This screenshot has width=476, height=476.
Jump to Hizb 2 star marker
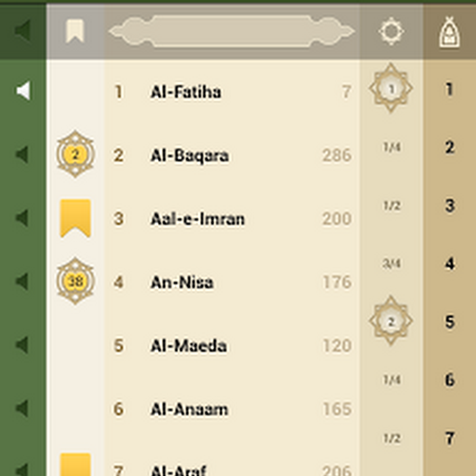391,321
